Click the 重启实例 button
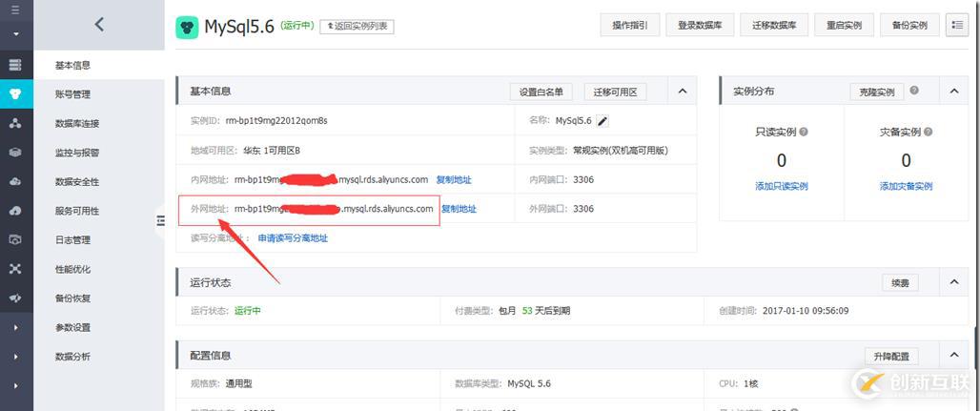 [844, 25]
